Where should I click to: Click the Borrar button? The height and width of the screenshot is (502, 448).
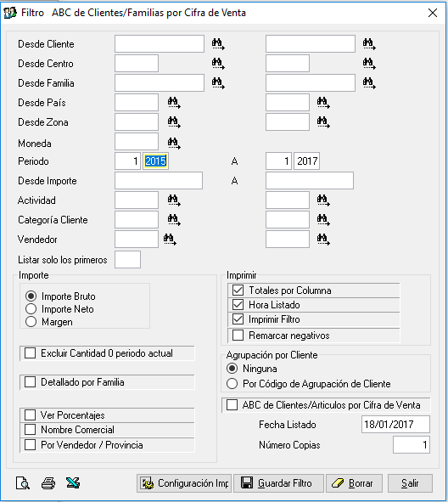[x=354, y=483]
